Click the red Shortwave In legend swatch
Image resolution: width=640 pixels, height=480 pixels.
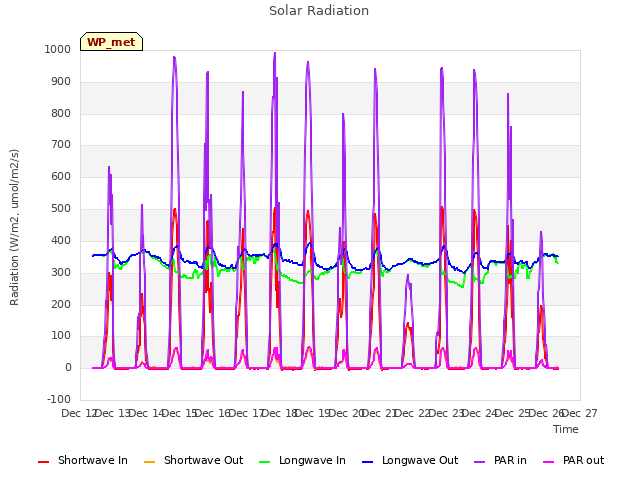tap(44, 462)
